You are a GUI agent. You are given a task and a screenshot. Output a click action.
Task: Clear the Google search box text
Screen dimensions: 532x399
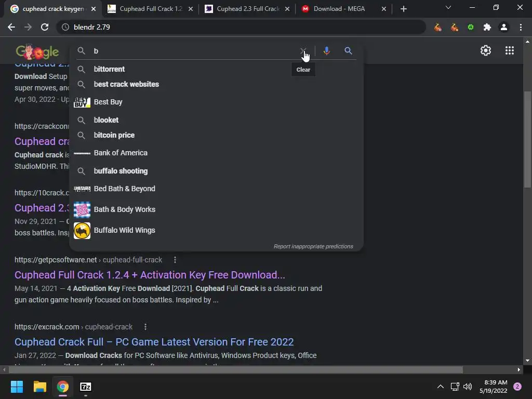tap(303, 51)
